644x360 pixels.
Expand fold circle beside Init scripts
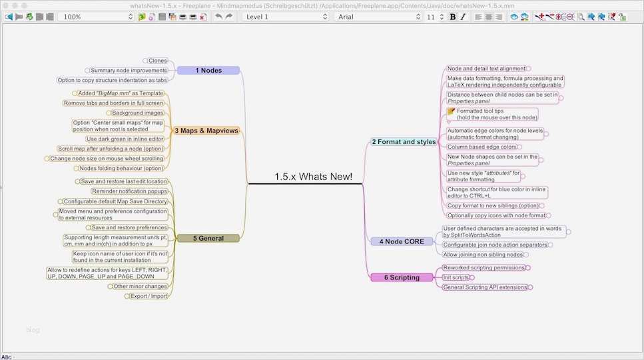[472, 278]
